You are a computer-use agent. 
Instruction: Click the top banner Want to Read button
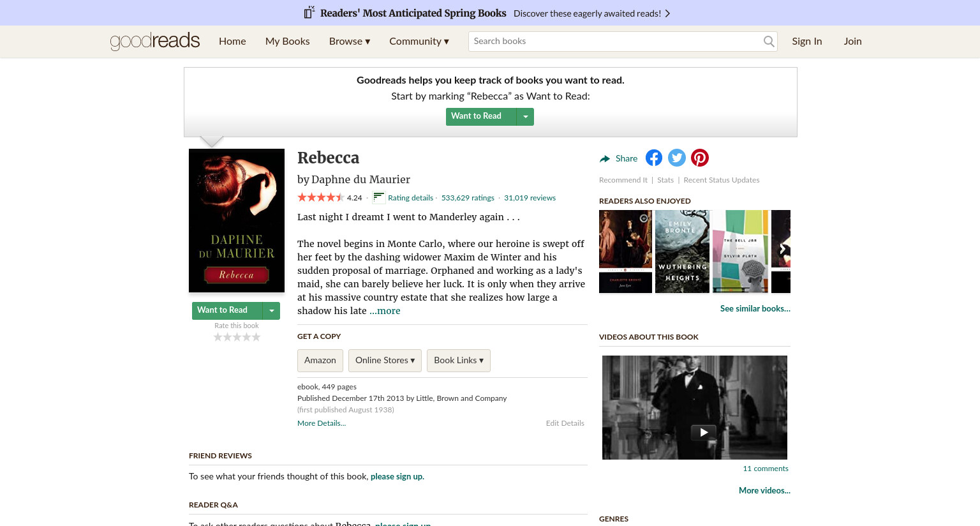(x=481, y=116)
